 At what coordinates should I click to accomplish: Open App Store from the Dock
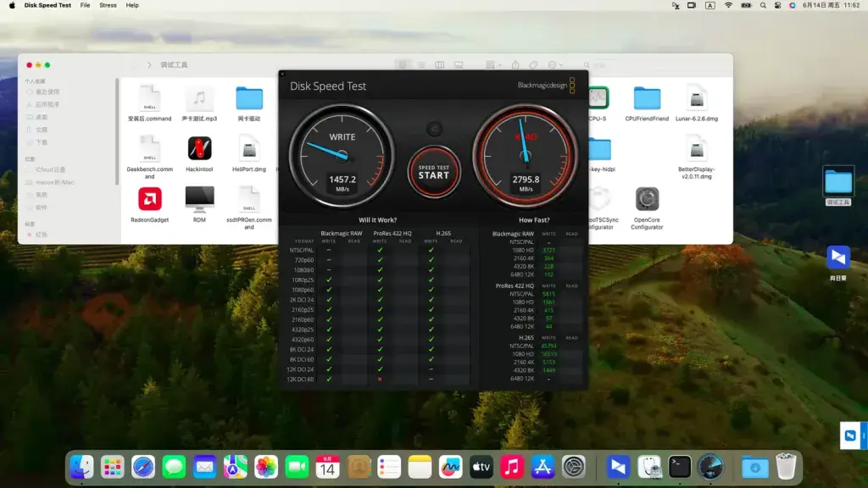point(542,467)
